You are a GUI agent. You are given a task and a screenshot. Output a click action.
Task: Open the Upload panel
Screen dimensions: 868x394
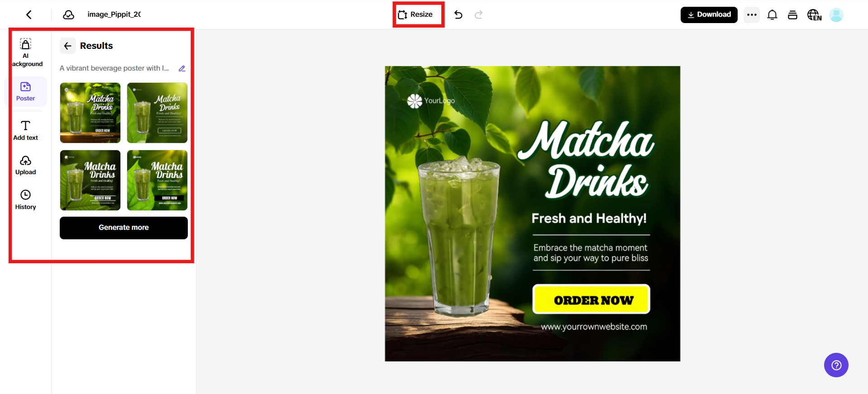pyautogui.click(x=25, y=166)
